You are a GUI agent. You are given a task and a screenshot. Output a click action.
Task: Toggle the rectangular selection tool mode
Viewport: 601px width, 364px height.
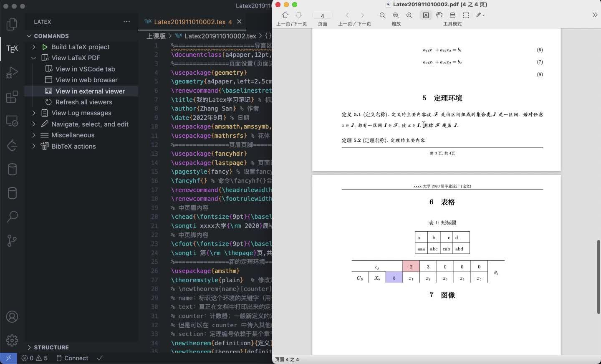(x=466, y=15)
